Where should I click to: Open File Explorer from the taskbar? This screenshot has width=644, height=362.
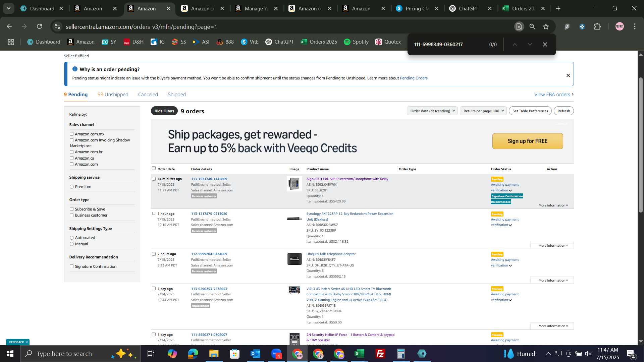click(x=214, y=354)
